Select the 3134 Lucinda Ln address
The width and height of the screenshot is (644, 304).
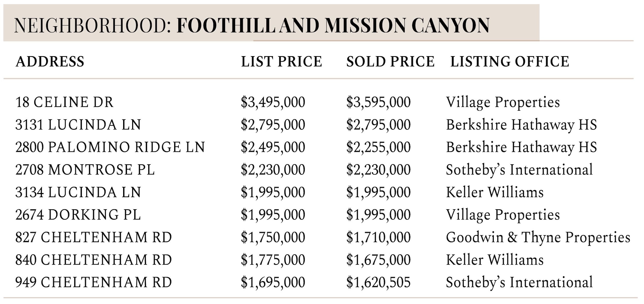coord(78,192)
